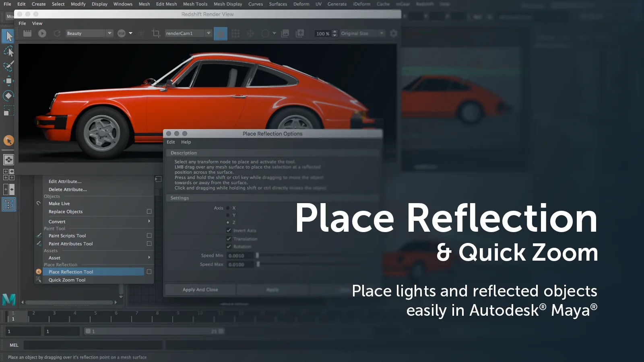Viewport: 644px width, 362px height.
Task: Uncheck the Rotation checkbox in Settings
Action: [229, 246]
